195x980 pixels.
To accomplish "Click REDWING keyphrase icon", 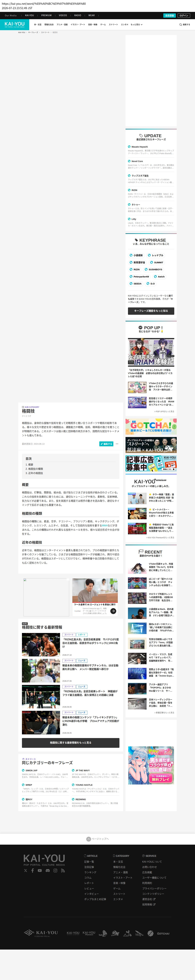I will 73,799.
